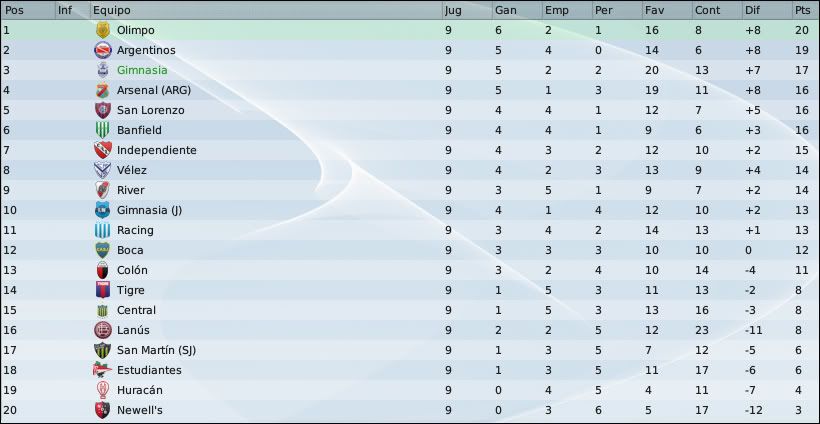Select the Lanús table row name
The image size is (820, 424).
[133, 330]
